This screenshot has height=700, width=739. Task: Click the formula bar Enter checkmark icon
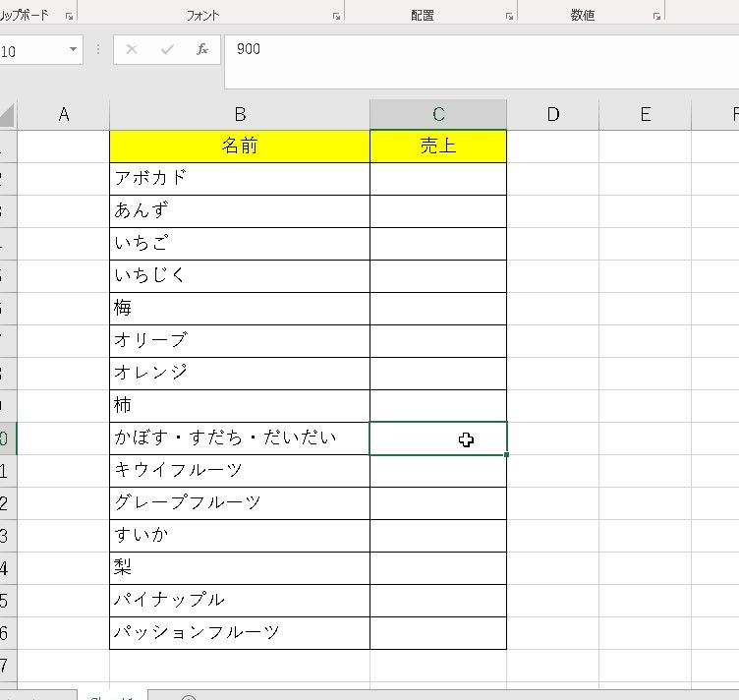pyautogui.click(x=167, y=49)
